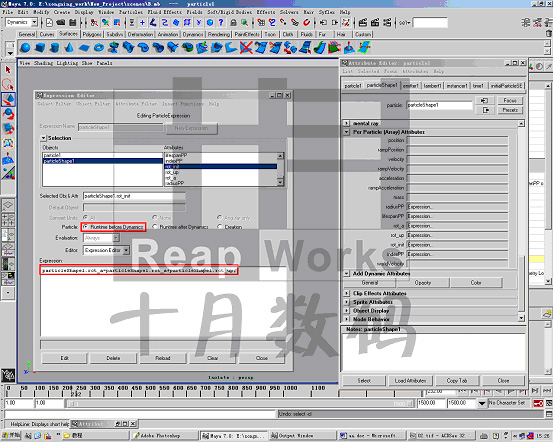The height and width of the screenshot is (442, 553).
Task: Switch to the lambert1 tab
Action: pos(432,86)
